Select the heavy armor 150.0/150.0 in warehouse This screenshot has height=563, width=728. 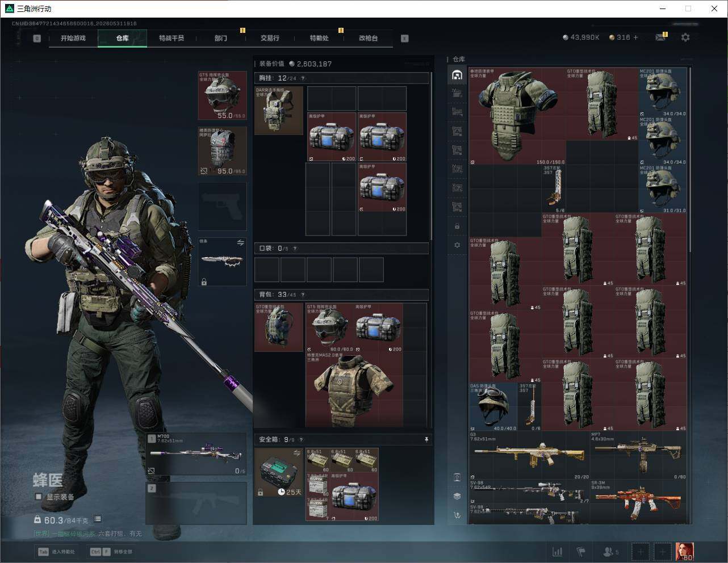(517, 116)
